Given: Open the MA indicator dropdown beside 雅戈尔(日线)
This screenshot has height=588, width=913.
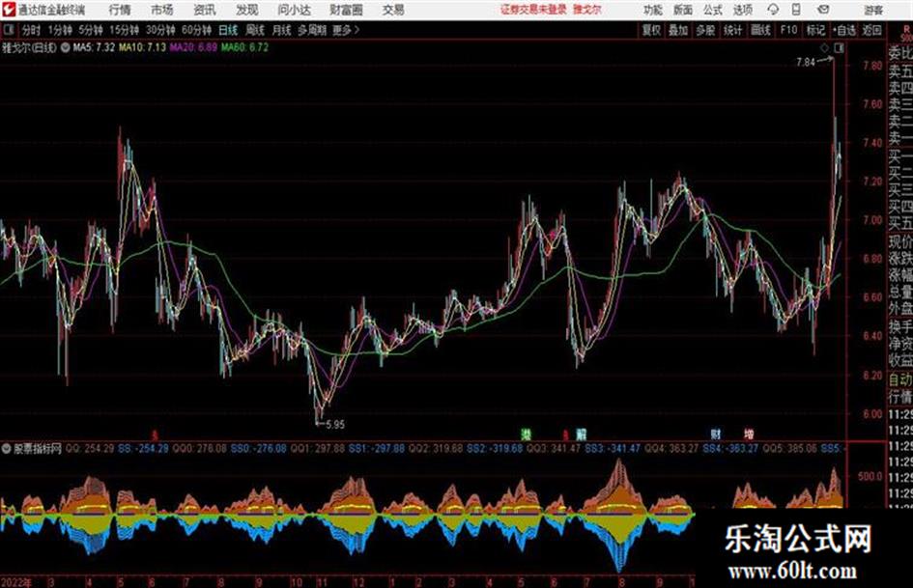Looking at the screenshot, I should [66, 47].
